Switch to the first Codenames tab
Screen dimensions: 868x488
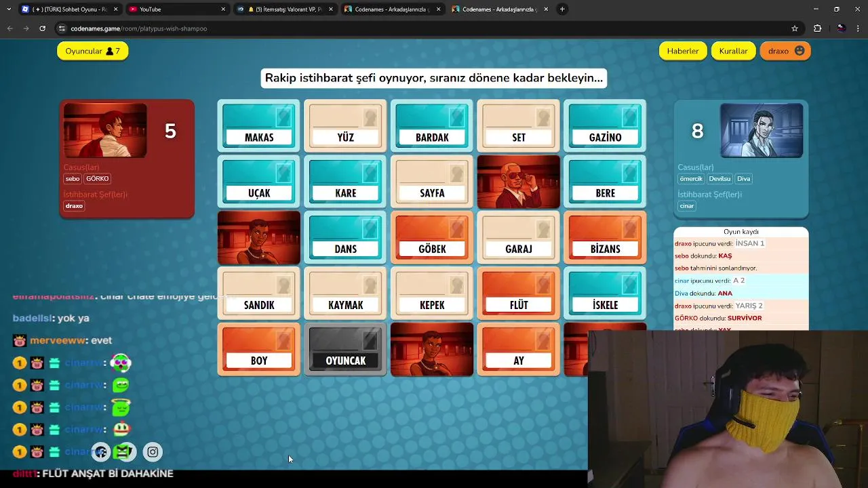(x=392, y=9)
